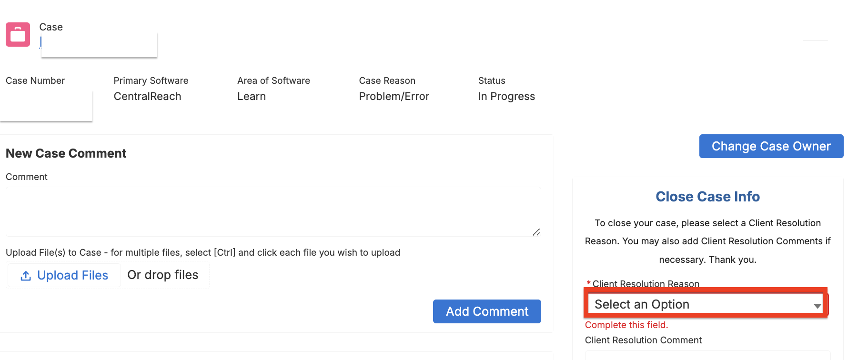Click the 'In Progress' Status value

click(506, 96)
